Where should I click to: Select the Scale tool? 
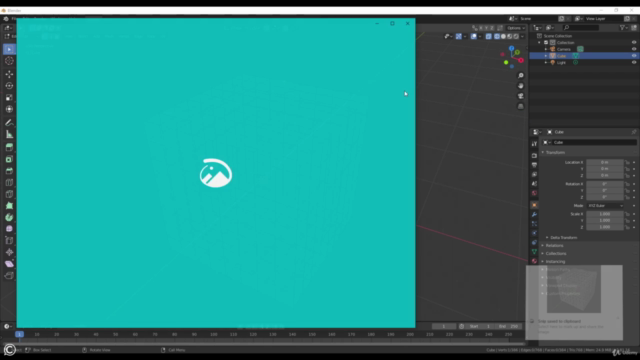[x=9, y=98]
